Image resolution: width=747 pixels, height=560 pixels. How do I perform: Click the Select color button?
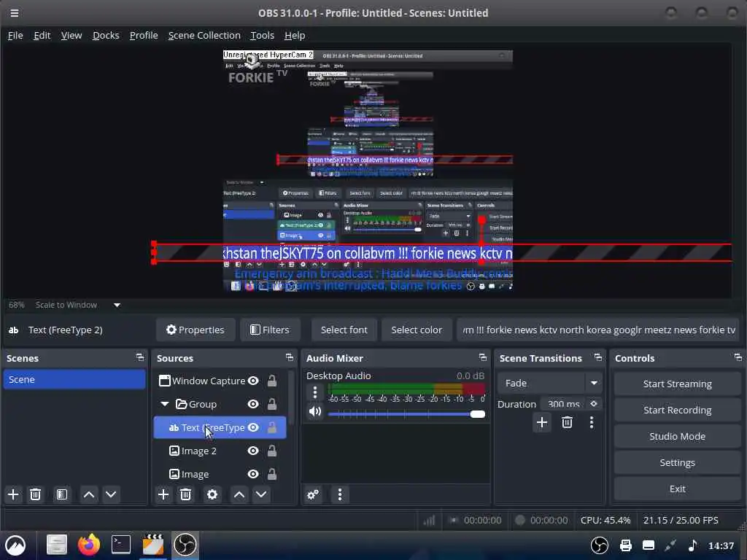point(417,330)
